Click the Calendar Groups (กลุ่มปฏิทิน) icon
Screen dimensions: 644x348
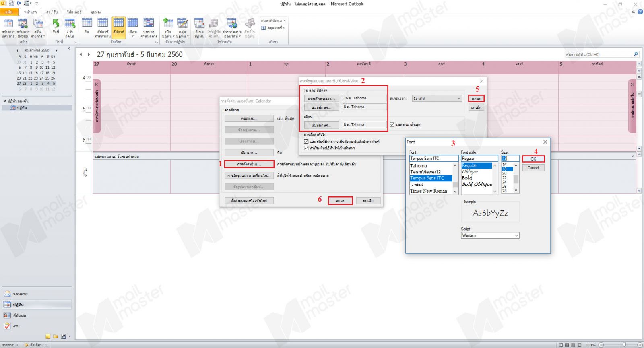[x=182, y=28]
